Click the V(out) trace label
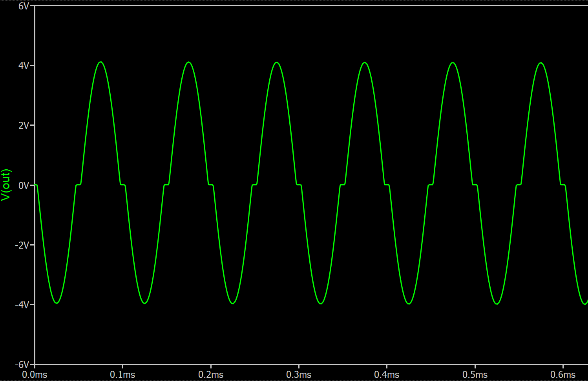Viewport: 588px width, 381px height. (x=5, y=185)
